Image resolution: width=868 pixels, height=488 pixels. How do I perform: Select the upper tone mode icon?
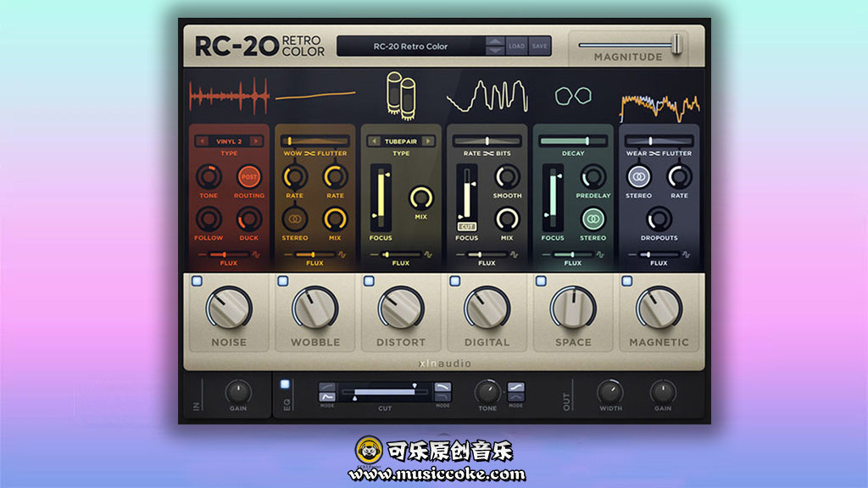(x=515, y=386)
